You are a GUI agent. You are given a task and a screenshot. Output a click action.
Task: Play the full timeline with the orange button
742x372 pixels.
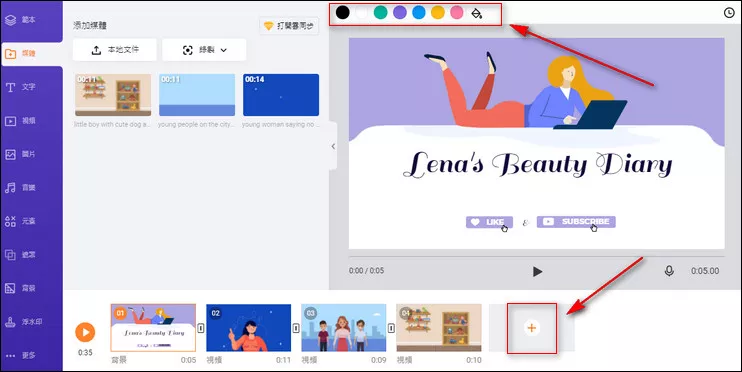(85, 332)
